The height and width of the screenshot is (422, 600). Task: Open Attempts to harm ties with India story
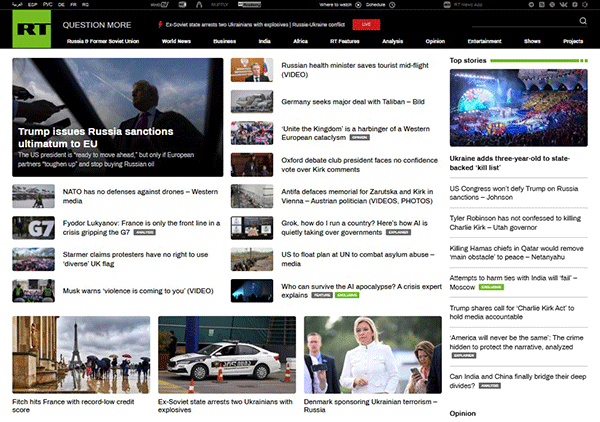coord(514,282)
